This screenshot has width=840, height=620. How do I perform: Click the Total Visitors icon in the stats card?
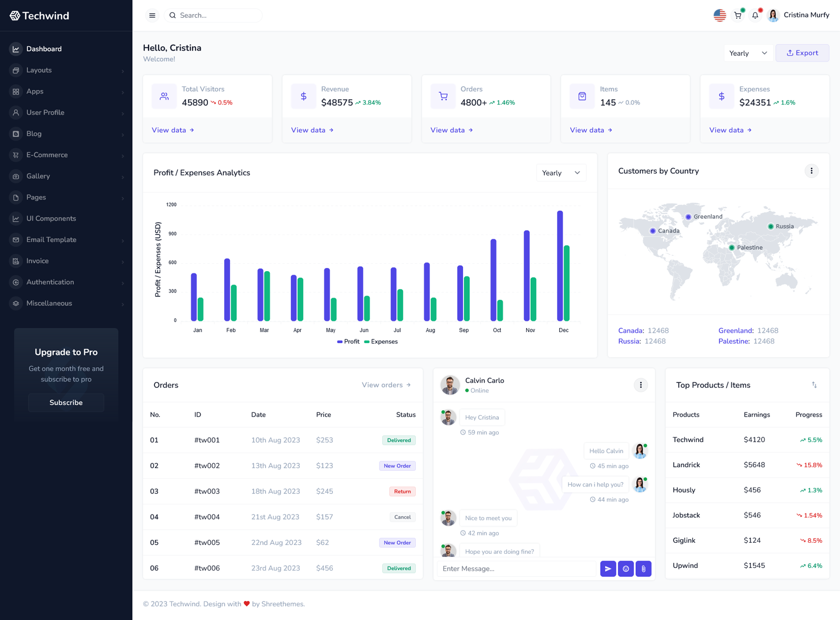click(x=164, y=96)
